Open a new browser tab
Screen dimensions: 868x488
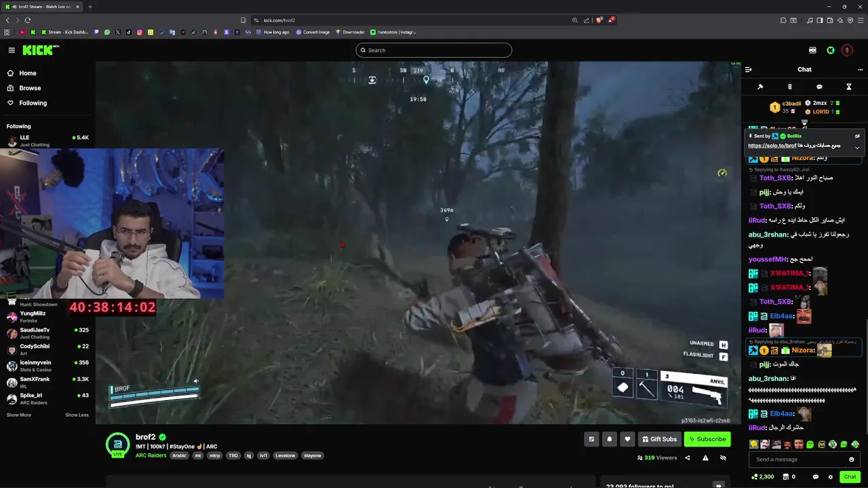pos(90,7)
